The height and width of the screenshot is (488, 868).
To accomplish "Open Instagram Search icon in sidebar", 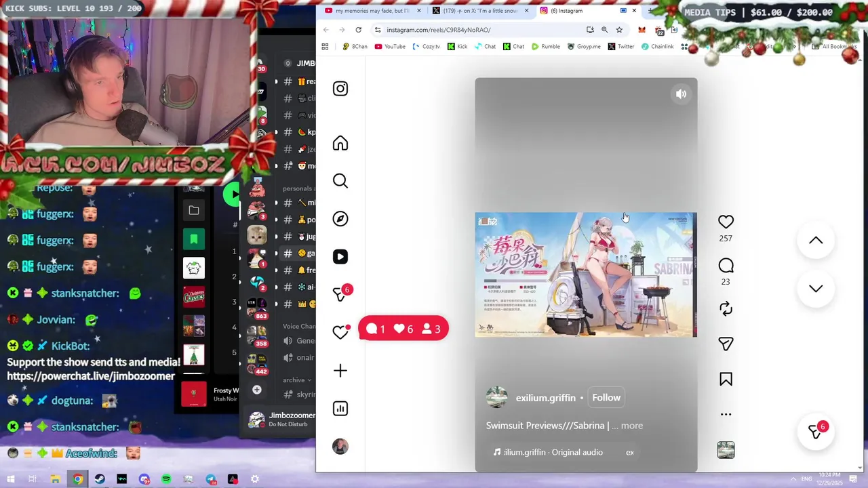I will click(x=340, y=181).
